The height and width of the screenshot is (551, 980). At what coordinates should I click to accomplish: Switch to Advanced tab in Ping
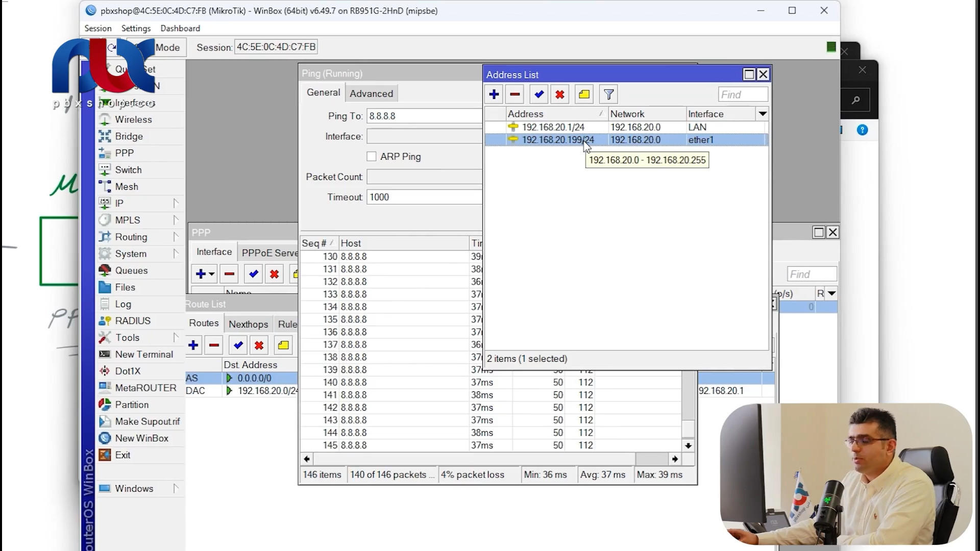point(371,93)
